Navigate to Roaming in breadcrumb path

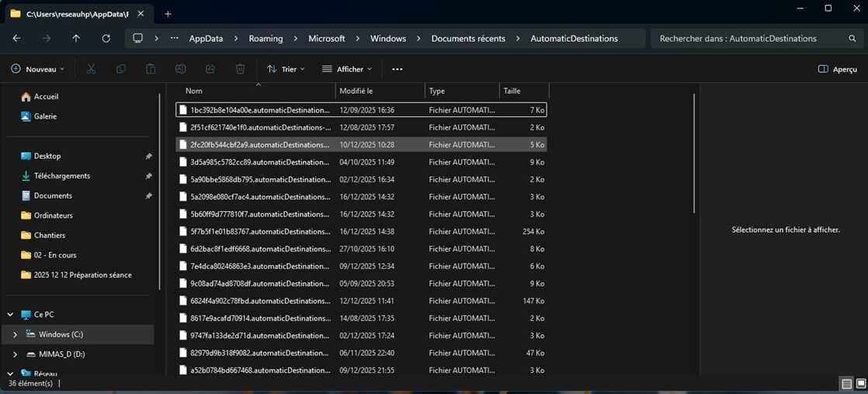click(x=266, y=38)
